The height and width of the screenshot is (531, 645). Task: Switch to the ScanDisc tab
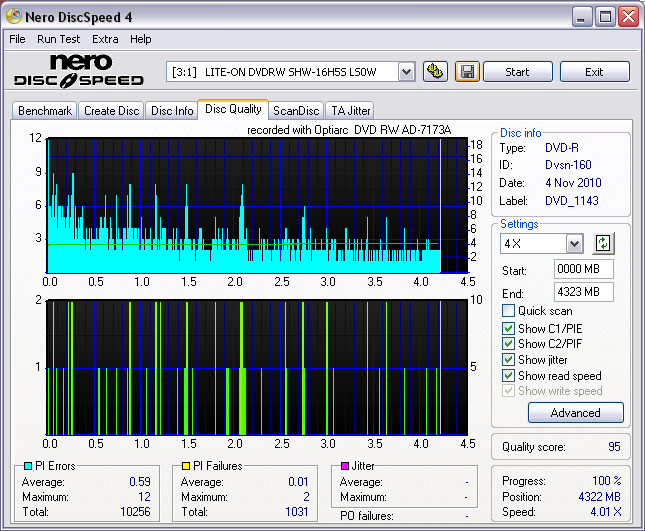[x=296, y=111]
